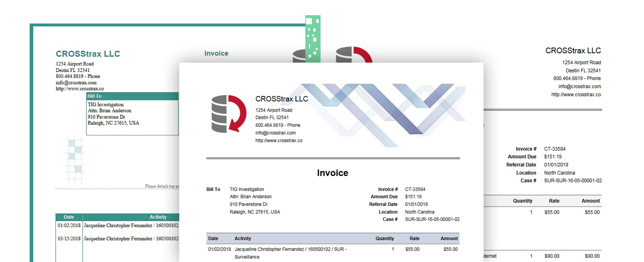Click the teal 'Bill To' header on left invoice

(x=132, y=96)
